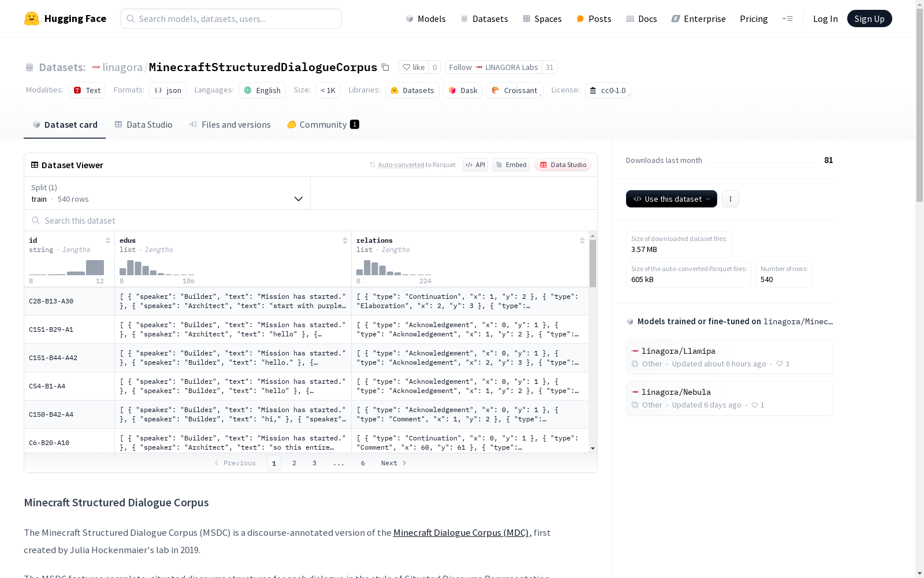Image resolution: width=924 pixels, height=578 pixels.
Task: Select the row C54-B1-A4
Action: pyautogui.click(x=306, y=386)
